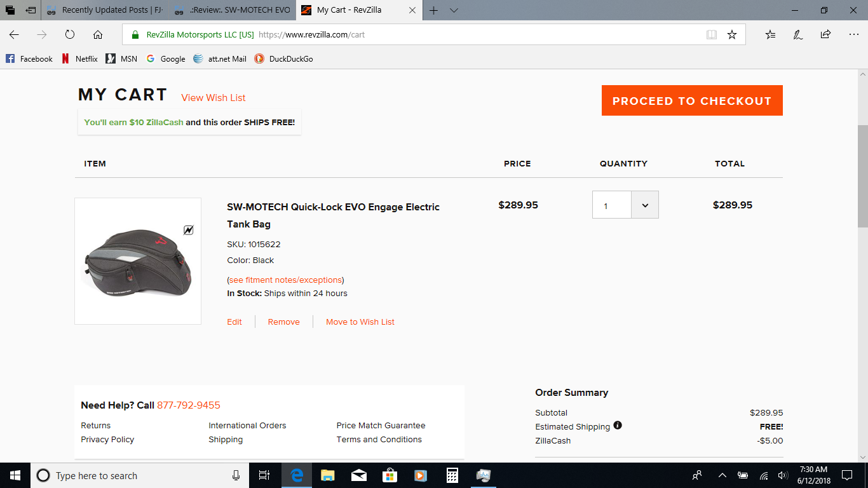The image size is (868, 488).
Task: Open SW-MOTECH Quick-Lock EVO product title
Action: coord(334,215)
